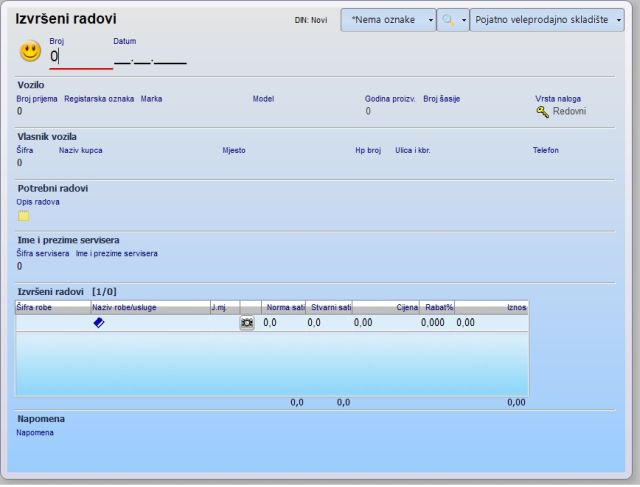Viewport: 640px width, 487px height.
Task: Click the key icon beside Redovni
Action: pyautogui.click(x=542, y=111)
